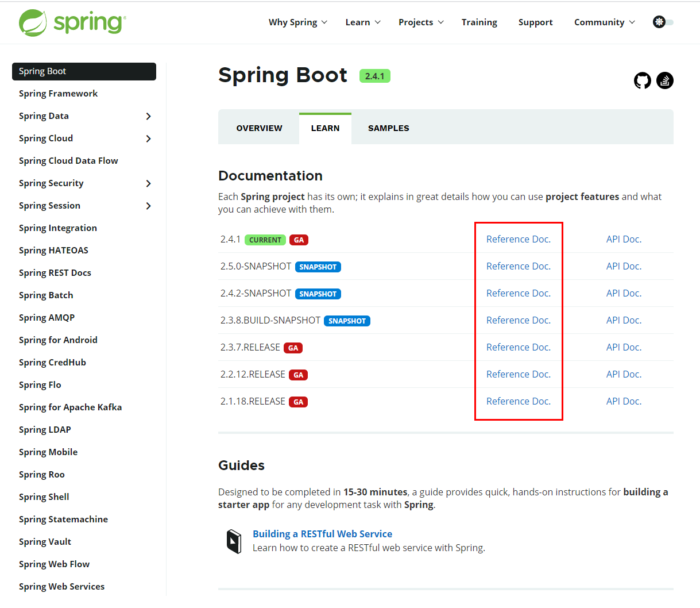Open Spring for Apache Kafka project

70,407
